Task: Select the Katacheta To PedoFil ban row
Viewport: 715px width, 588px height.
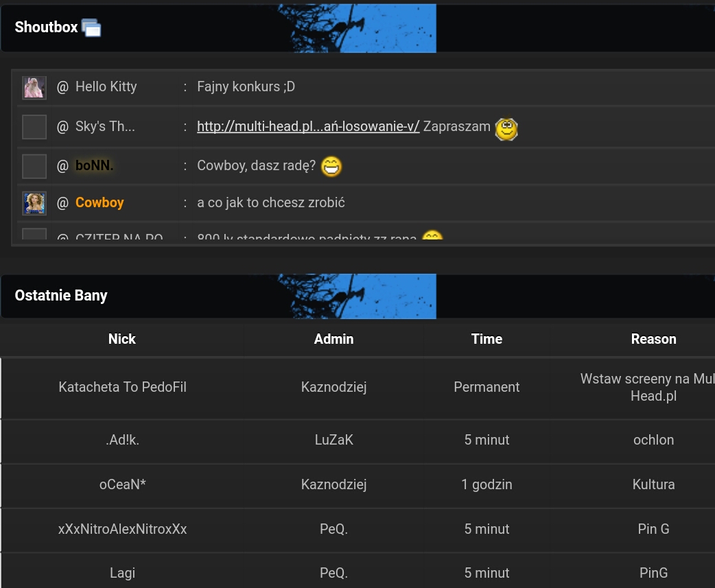Action: 122,387
